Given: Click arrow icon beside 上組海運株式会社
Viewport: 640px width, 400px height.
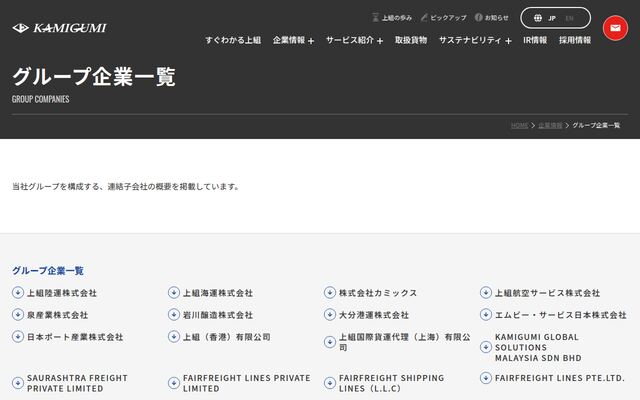Looking at the screenshot, I should [174, 293].
